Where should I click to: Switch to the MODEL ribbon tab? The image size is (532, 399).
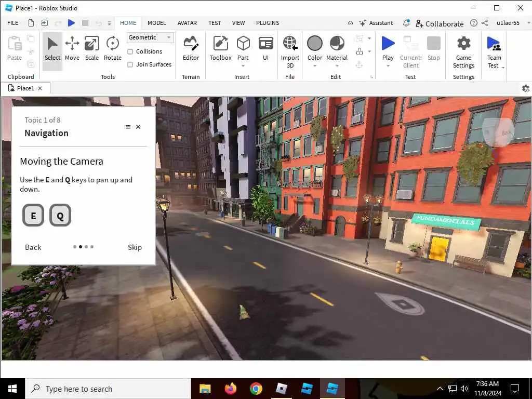pyautogui.click(x=156, y=23)
